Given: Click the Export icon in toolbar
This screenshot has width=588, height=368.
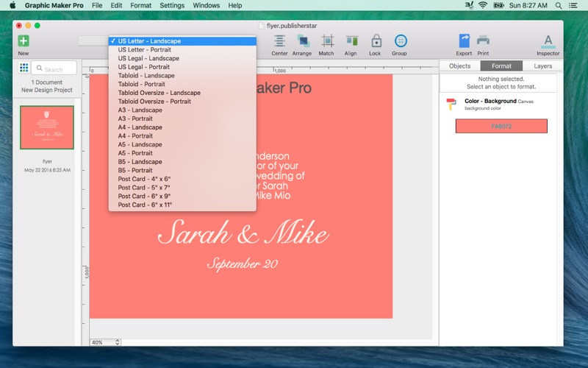Looking at the screenshot, I should pos(465,40).
